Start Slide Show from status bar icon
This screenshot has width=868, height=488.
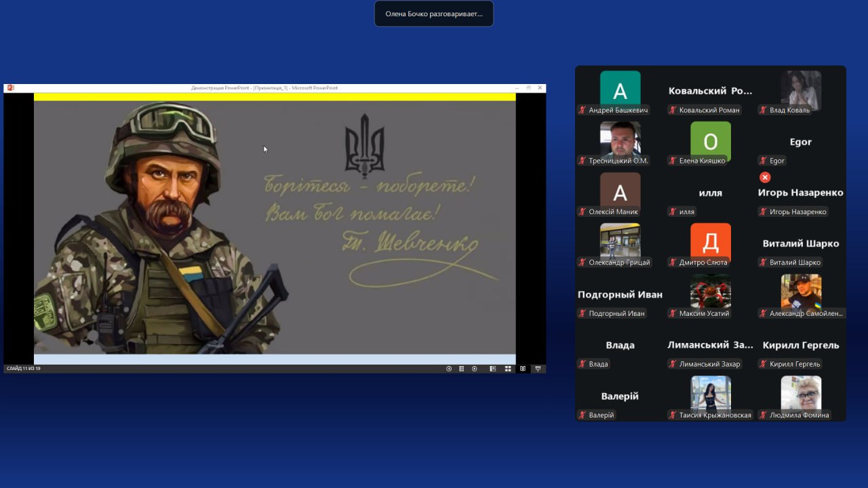538,369
